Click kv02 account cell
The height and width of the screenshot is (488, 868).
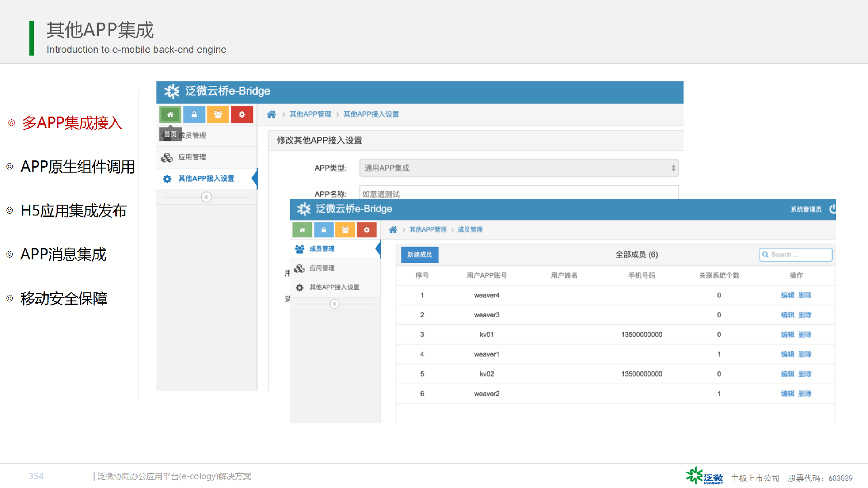click(486, 374)
